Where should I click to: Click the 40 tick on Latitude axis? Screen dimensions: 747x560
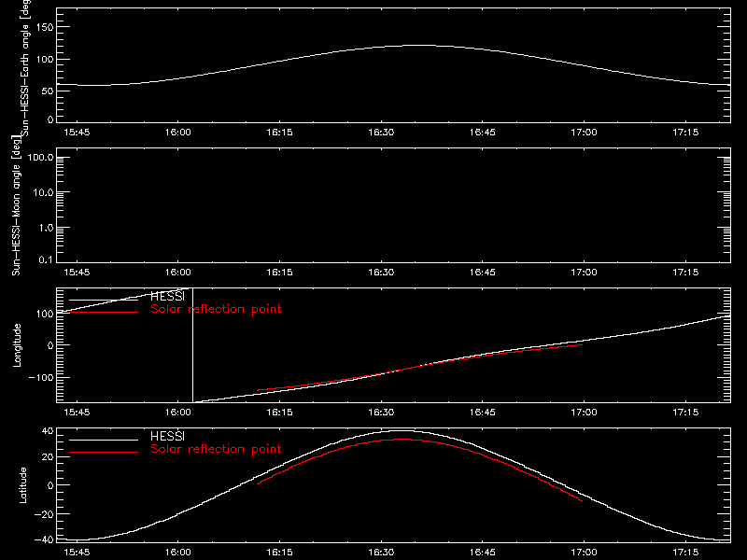[48, 431]
